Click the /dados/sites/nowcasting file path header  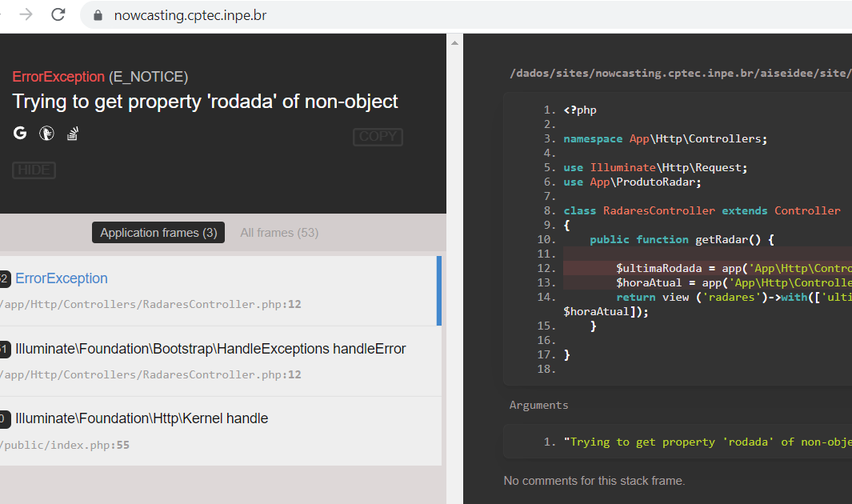coord(680,73)
